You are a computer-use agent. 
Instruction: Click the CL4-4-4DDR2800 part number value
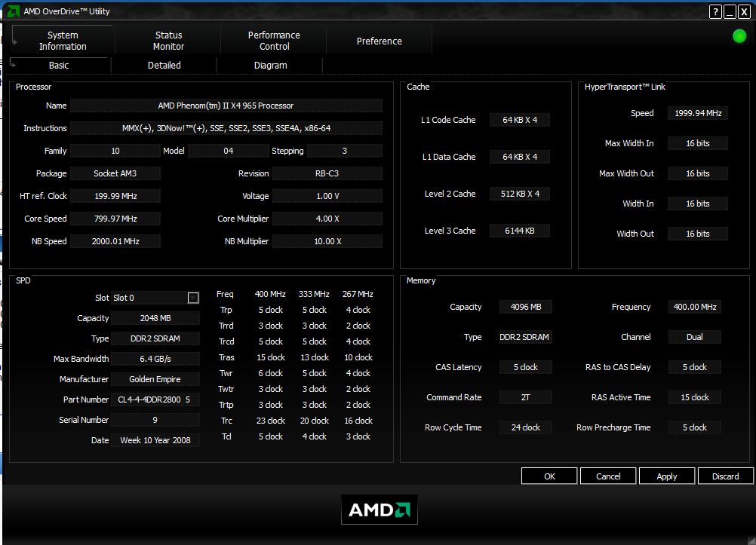coord(155,400)
